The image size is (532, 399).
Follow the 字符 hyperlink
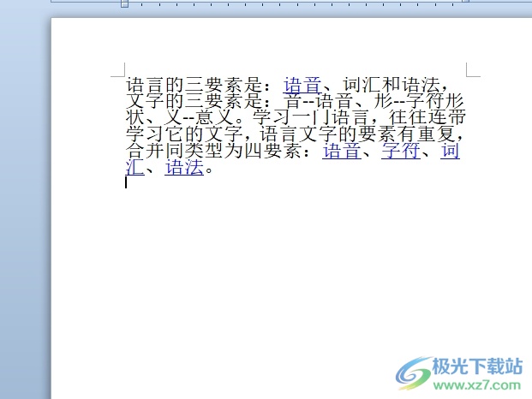(401, 151)
